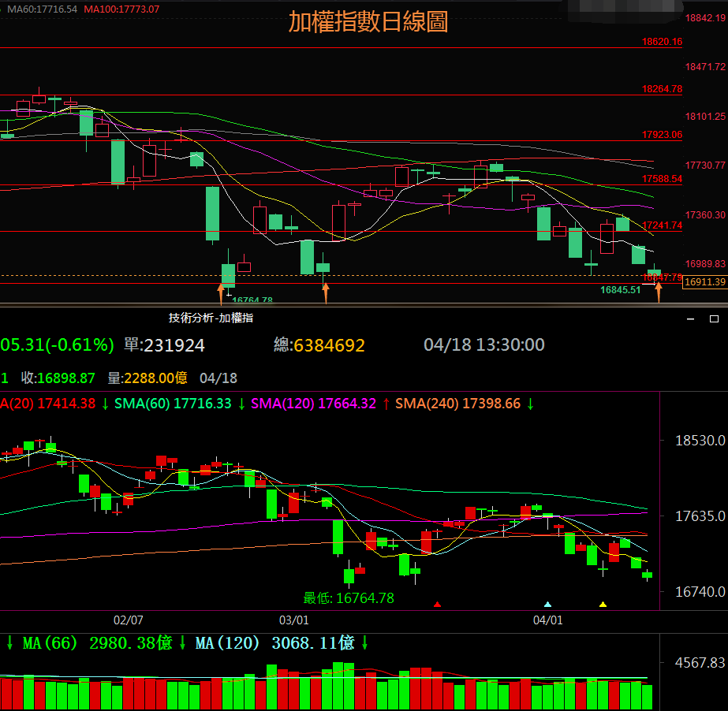The height and width of the screenshot is (711, 728).
Task: Click the cyan triangle marker near 04/01
Action: tap(548, 605)
